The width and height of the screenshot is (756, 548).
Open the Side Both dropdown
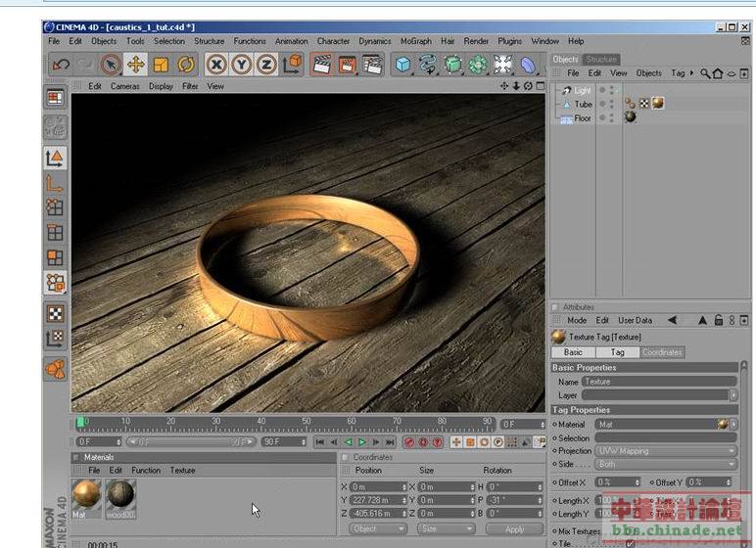pos(666,464)
